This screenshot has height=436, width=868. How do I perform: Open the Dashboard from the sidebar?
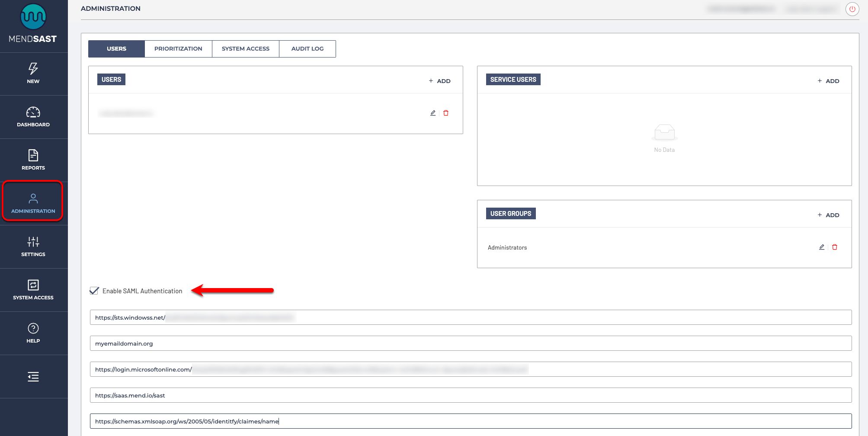33,117
